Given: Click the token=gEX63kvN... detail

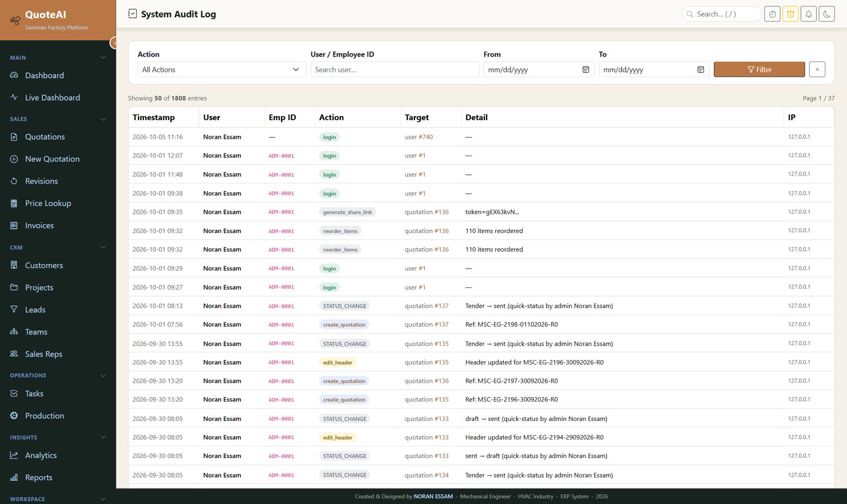Looking at the screenshot, I should [492, 212].
